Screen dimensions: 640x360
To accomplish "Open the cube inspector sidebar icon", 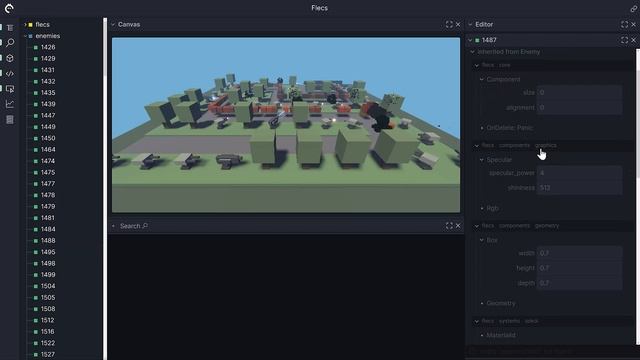I will coord(10,58).
